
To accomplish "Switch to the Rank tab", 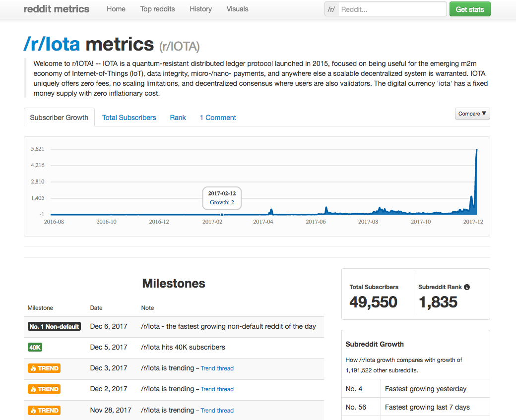I will (x=178, y=118).
